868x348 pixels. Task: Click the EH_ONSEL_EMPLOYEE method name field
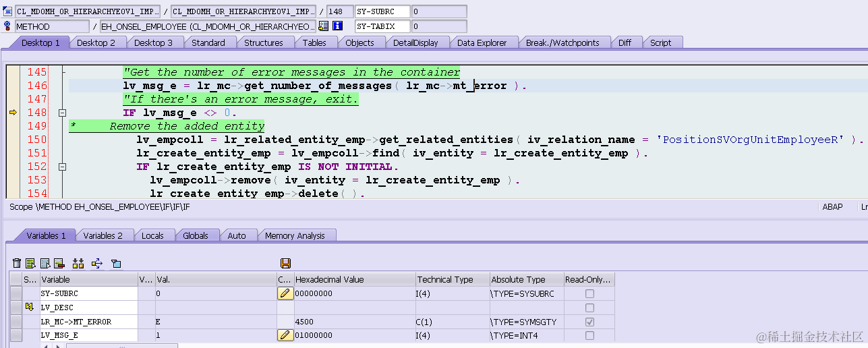point(208,26)
